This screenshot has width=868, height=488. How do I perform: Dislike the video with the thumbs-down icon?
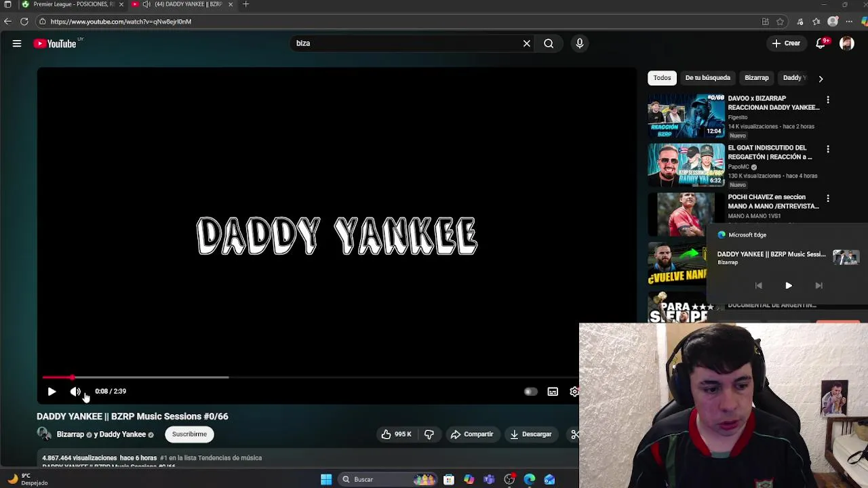pos(429,434)
